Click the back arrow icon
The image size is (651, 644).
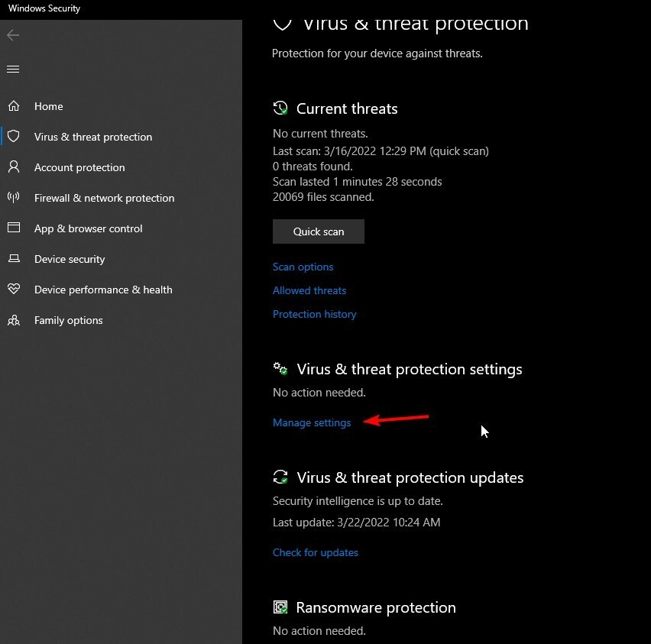(13, 35)
